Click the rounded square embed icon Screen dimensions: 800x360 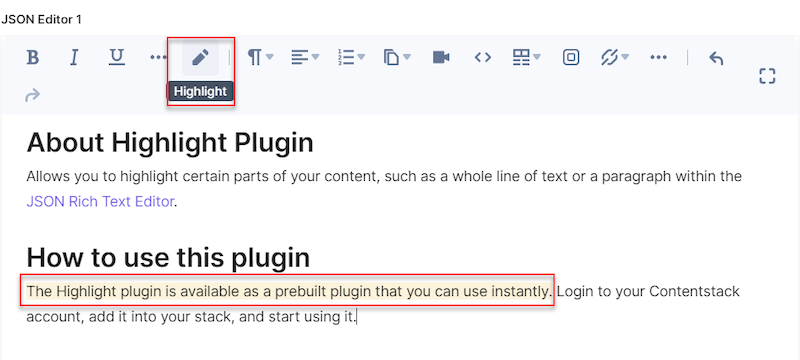click(571, 58)
